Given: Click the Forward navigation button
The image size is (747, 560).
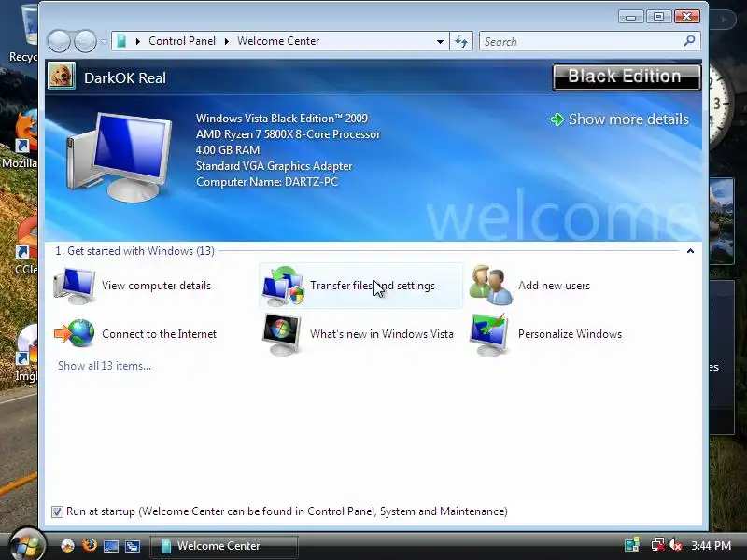Looking at the screenshot, I should (86, 41).
